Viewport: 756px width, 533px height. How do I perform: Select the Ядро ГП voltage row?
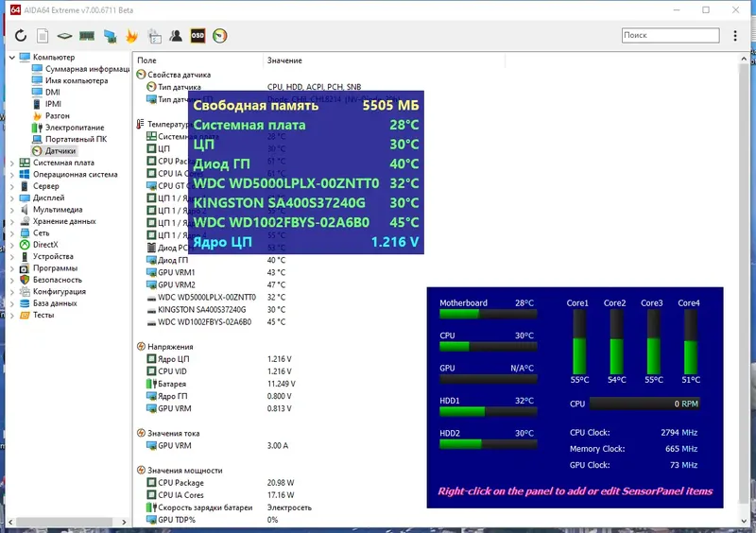click(219, 397)
